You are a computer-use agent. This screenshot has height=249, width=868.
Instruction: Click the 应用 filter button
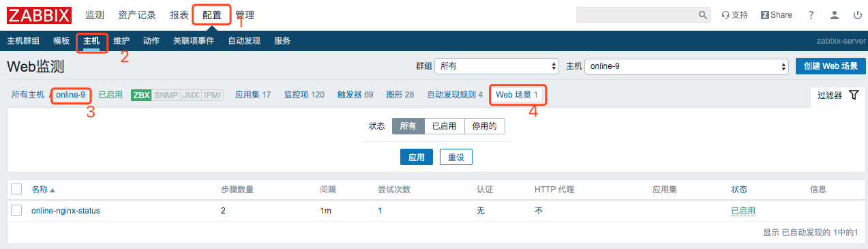click(x=416, y=157)
